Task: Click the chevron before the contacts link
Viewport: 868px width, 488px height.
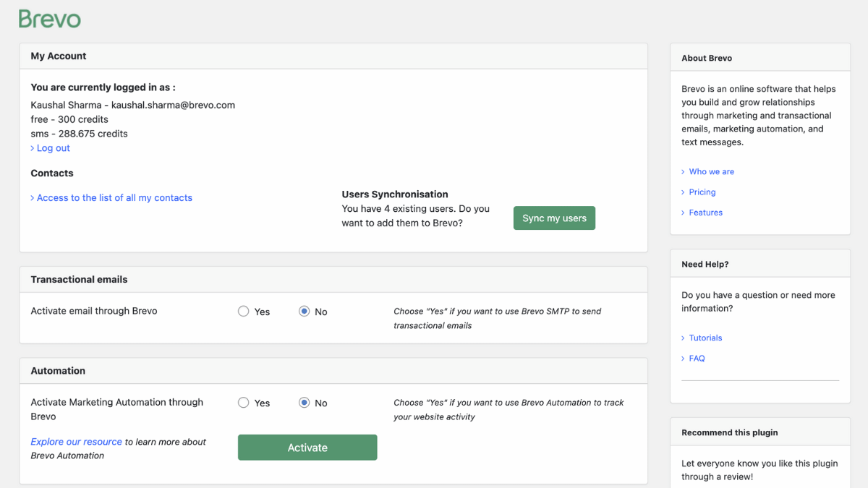Action: coord(33,197)
